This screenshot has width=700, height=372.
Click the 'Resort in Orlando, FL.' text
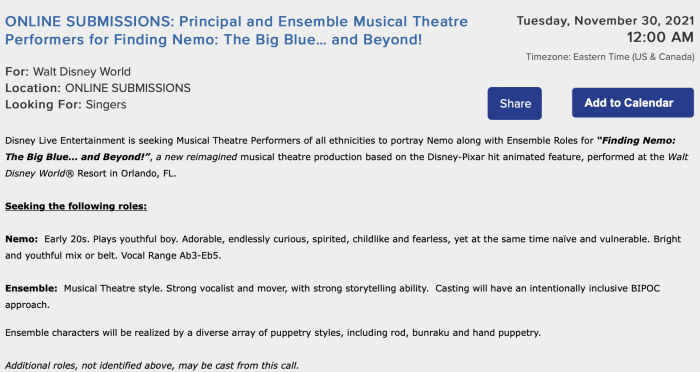pos(126,173)
